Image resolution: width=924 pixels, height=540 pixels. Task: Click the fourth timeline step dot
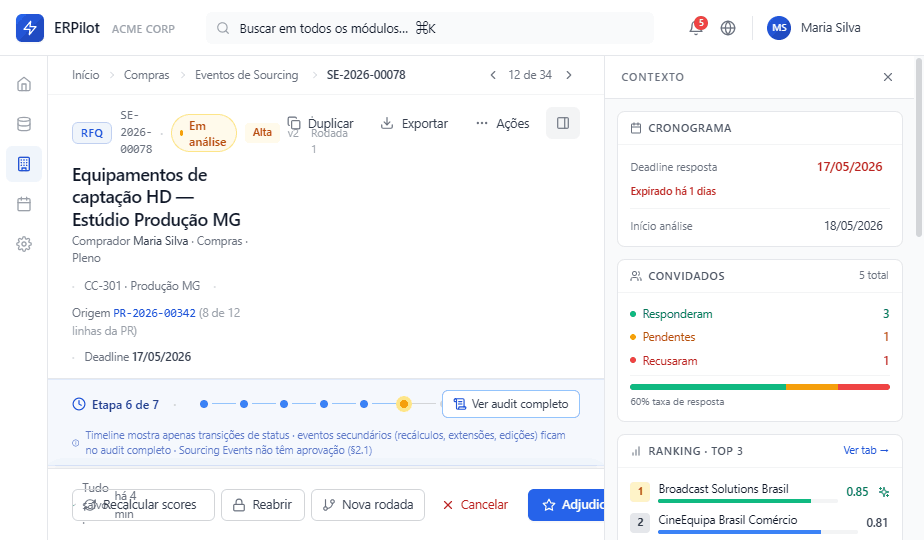324,404
